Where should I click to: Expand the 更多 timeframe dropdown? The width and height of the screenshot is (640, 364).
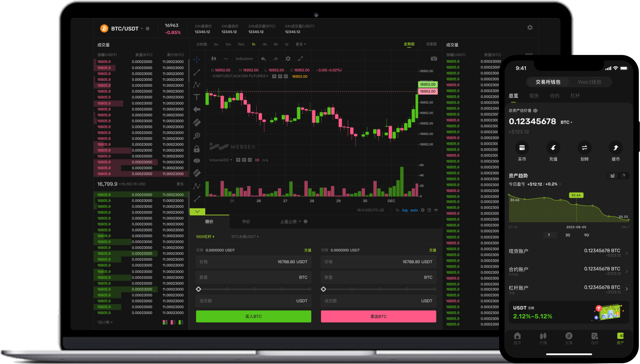(x=301, y=44)
